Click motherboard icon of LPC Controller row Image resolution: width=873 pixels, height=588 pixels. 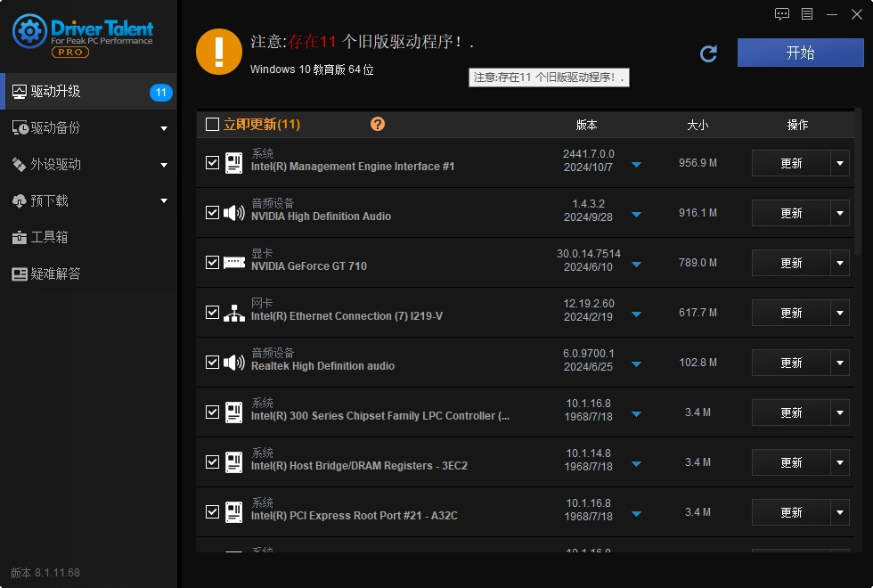click(233, 412)
